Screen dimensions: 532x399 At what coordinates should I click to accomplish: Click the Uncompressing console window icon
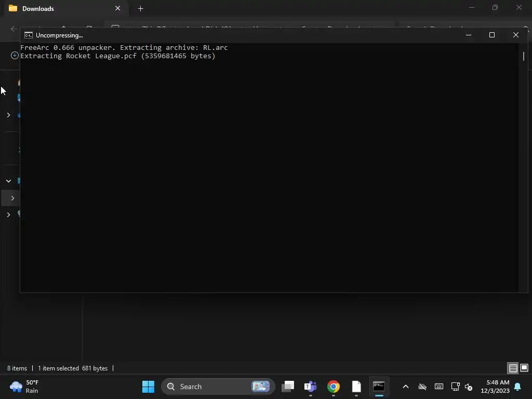[x=29, y=35]
